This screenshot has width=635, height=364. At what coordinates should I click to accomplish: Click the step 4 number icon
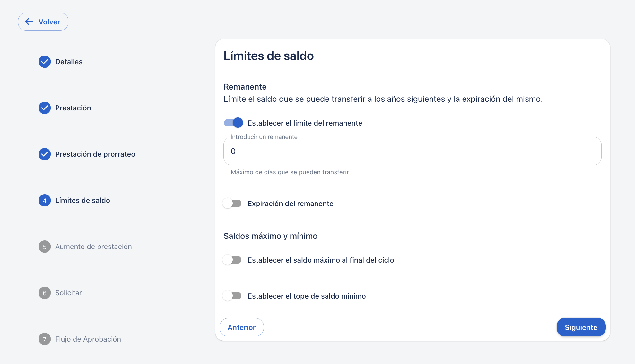click(x=45, y=200)
